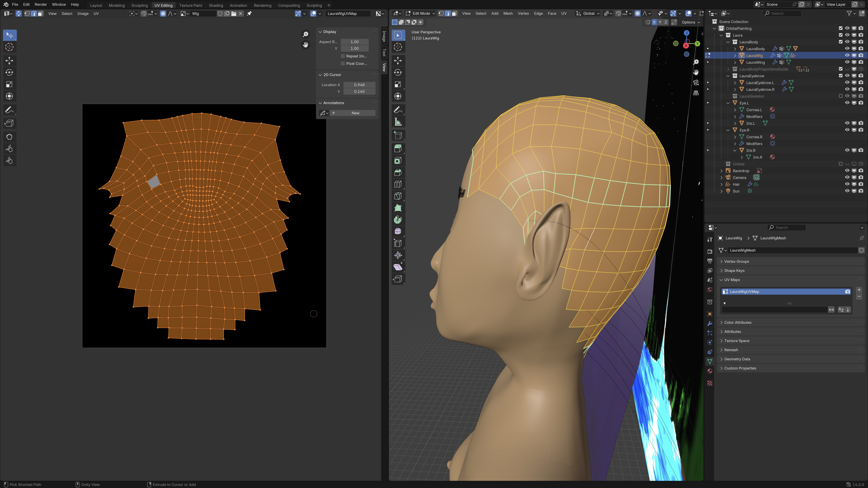Open the viewport Options dropdown

(x=691, y=22)
